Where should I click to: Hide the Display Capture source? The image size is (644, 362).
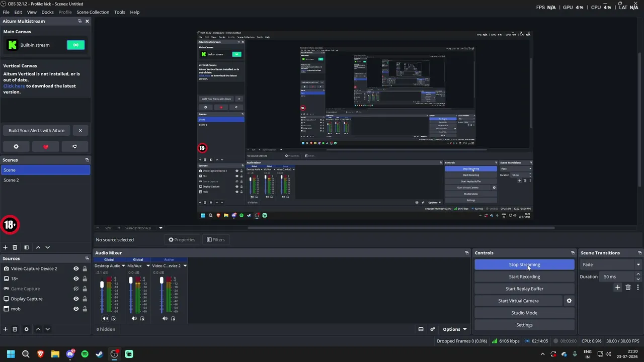pos(76,299)
